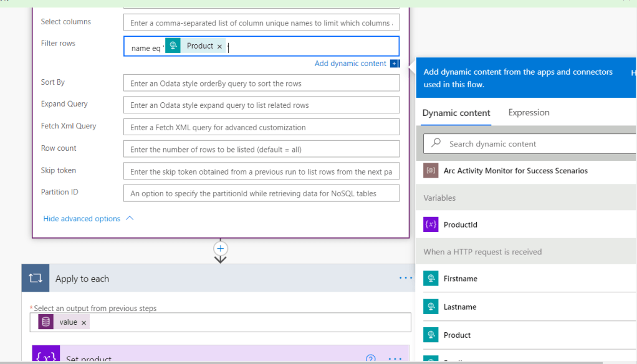This screenshot has width=637, height=364.
Task: Open the Apply to each ellipsis menu
Action: click(405, 279)
